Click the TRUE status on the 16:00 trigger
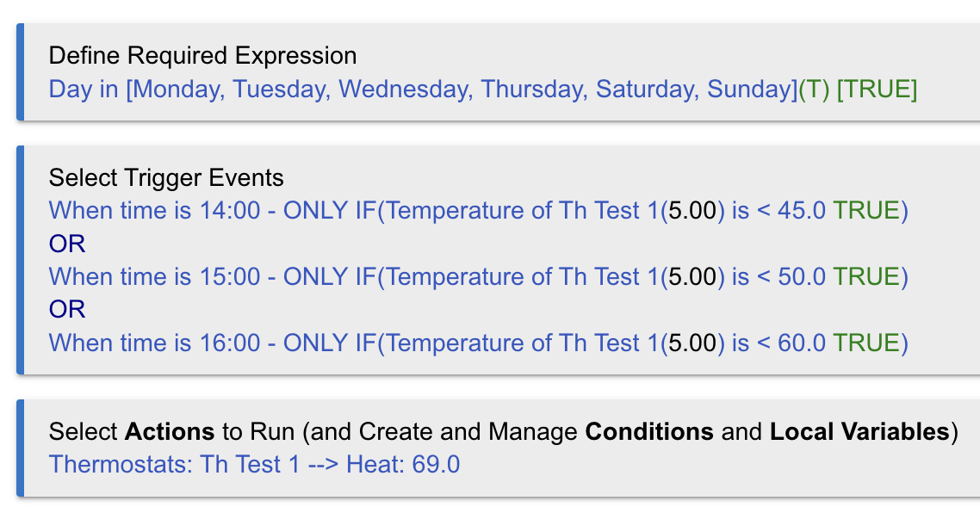Screen dimensions: 980x513 click(x=865, y=343)
